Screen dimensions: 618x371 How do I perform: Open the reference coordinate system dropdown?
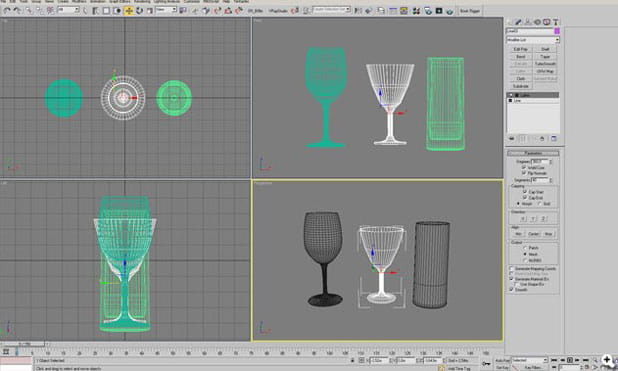166,10
